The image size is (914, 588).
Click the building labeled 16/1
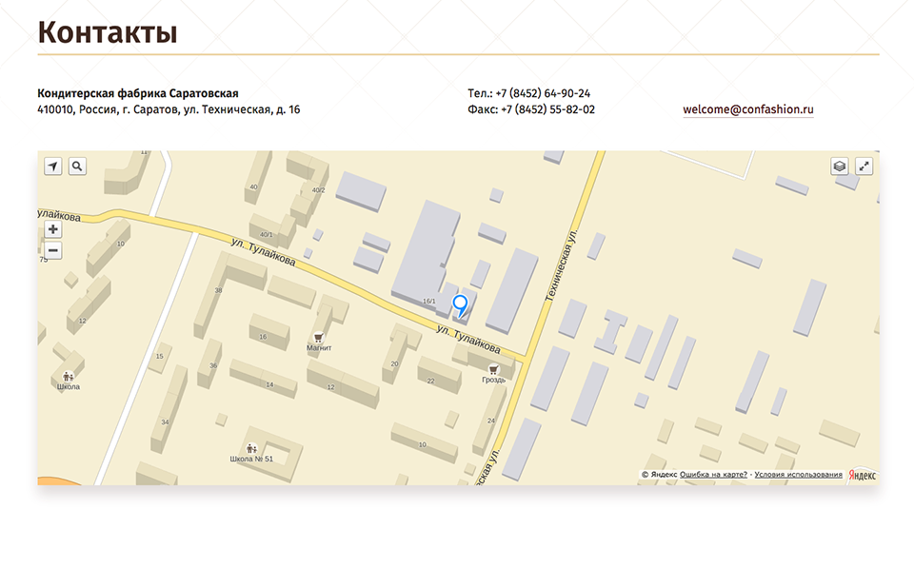(x=428, y=301)
